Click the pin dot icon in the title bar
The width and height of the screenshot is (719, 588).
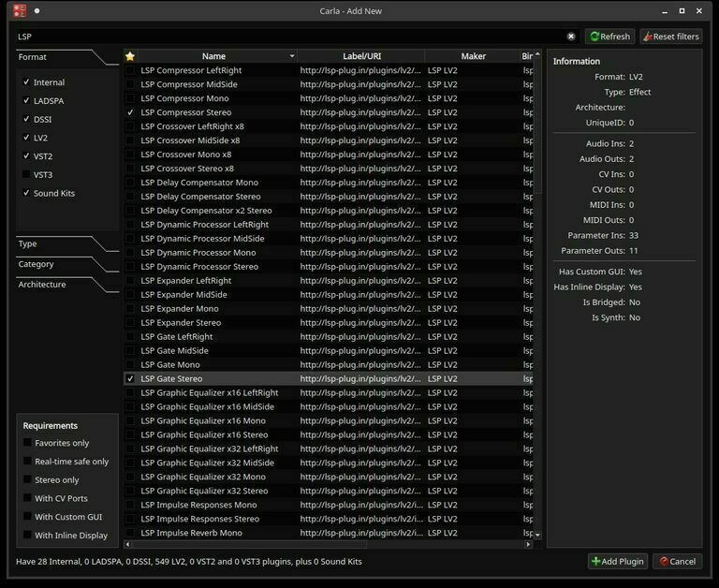coord(37,10)
